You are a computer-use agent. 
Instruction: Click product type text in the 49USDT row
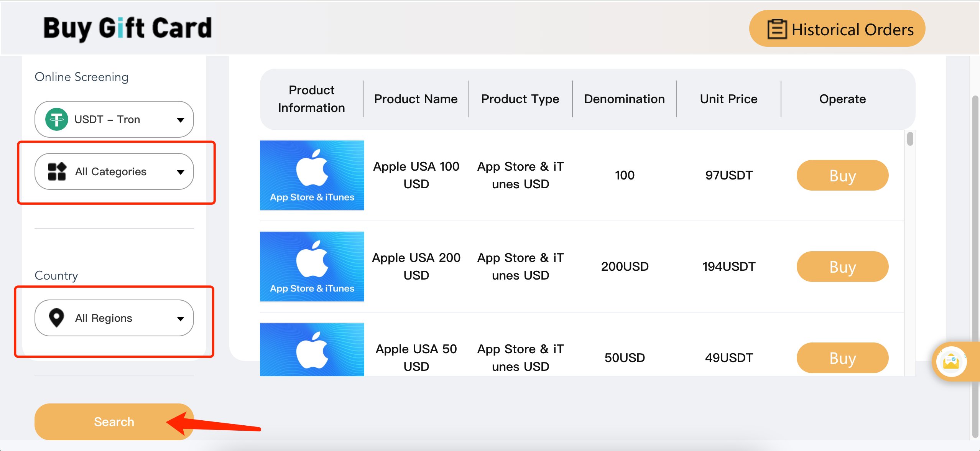click(x=520, y=358)
